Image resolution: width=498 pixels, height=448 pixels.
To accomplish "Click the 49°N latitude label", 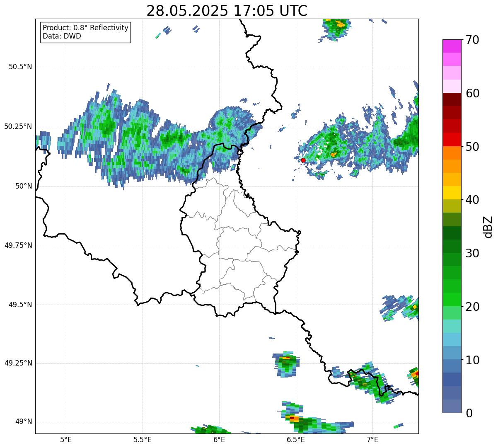I will (24, 421).
